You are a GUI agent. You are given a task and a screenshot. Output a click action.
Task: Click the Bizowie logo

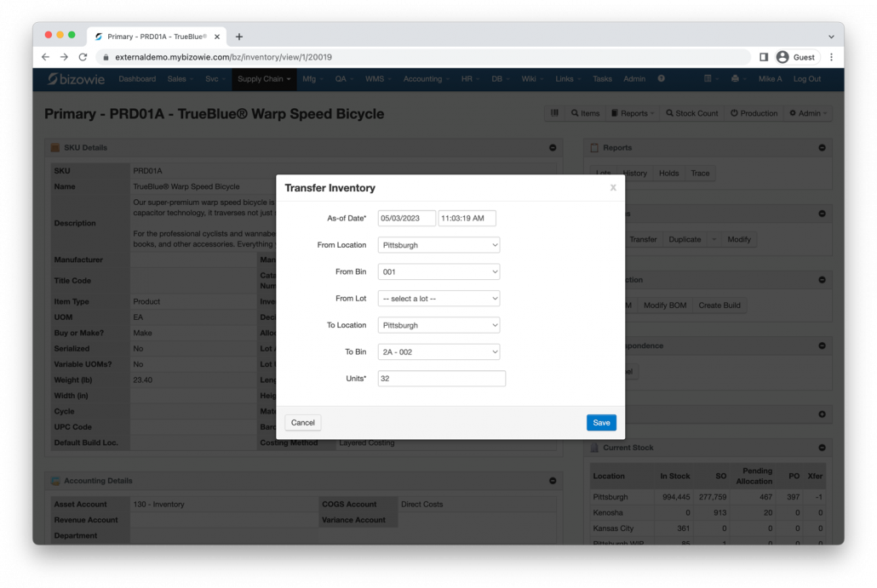[x=77, y=79]
